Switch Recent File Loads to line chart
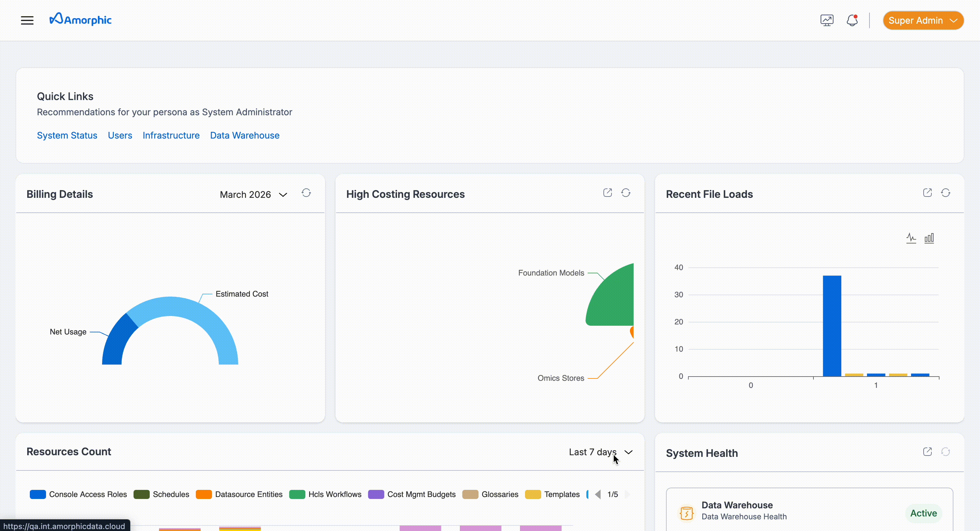The height and width of the screenshot is (531, 980). coord(911,238)
